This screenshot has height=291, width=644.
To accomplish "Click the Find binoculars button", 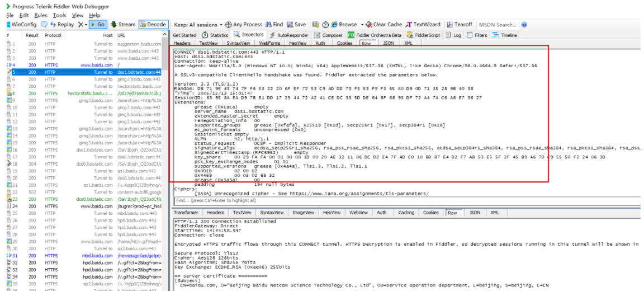I will [274, 25].
